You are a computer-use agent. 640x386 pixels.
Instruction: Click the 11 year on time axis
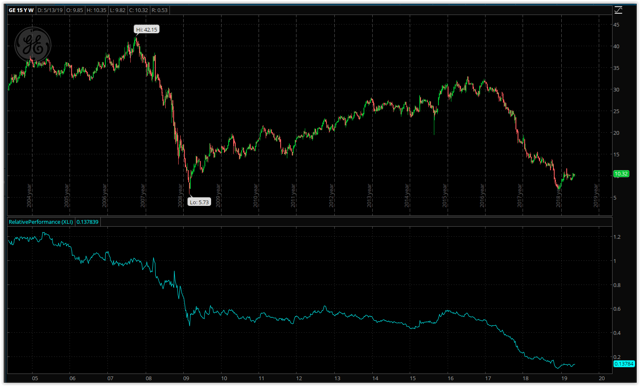[x=262, y=378]
